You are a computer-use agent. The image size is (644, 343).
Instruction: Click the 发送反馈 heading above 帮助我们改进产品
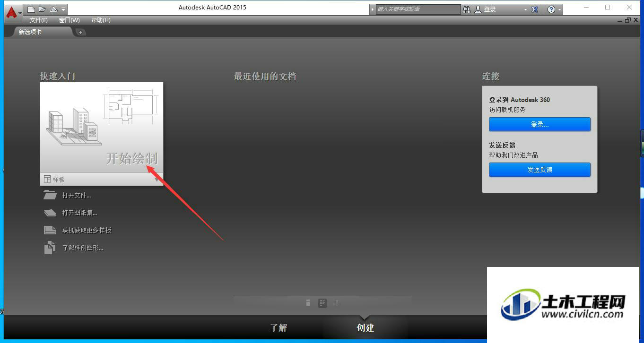point(502,145)
